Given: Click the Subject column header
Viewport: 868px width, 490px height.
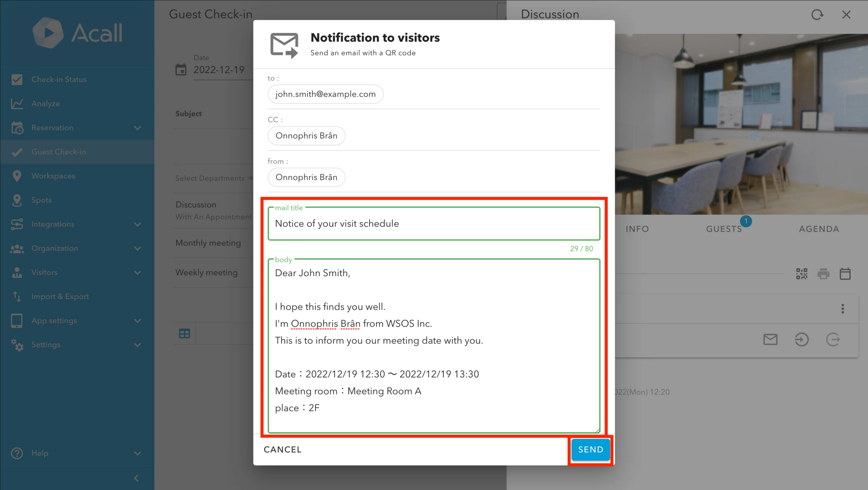Looking at the screenshot, I should point(189,114).
